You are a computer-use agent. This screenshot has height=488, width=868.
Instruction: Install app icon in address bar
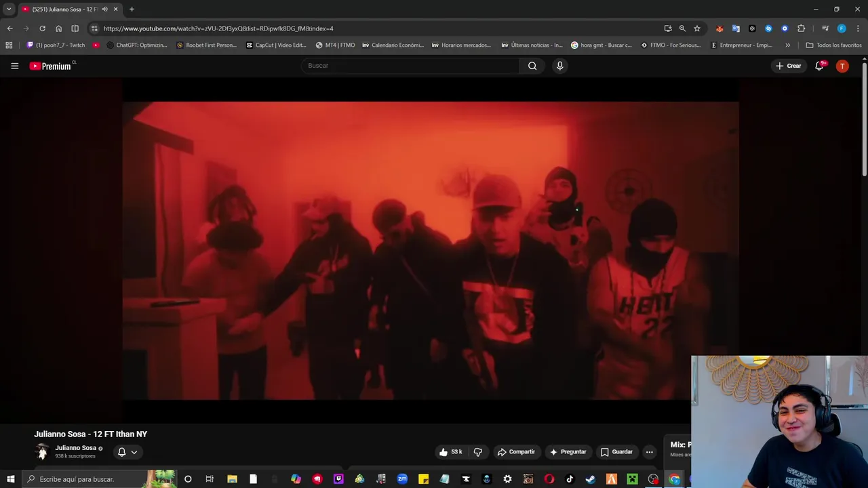668,28
